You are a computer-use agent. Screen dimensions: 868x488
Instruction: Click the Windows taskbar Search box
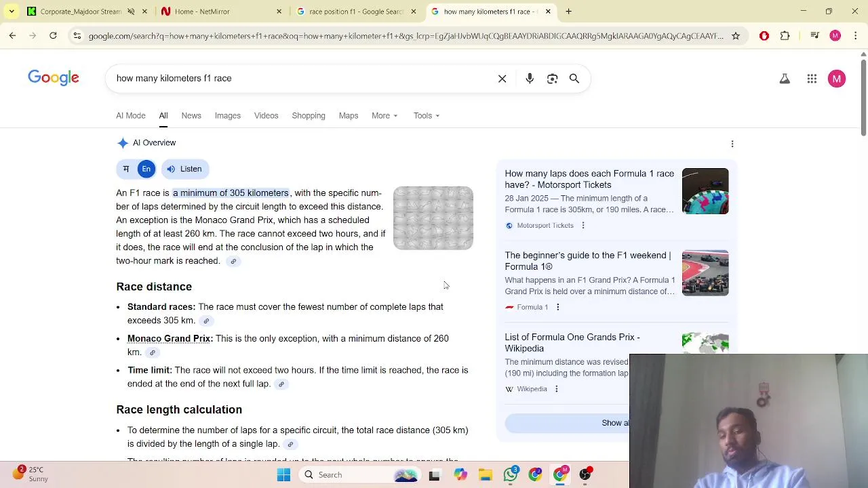359,475
